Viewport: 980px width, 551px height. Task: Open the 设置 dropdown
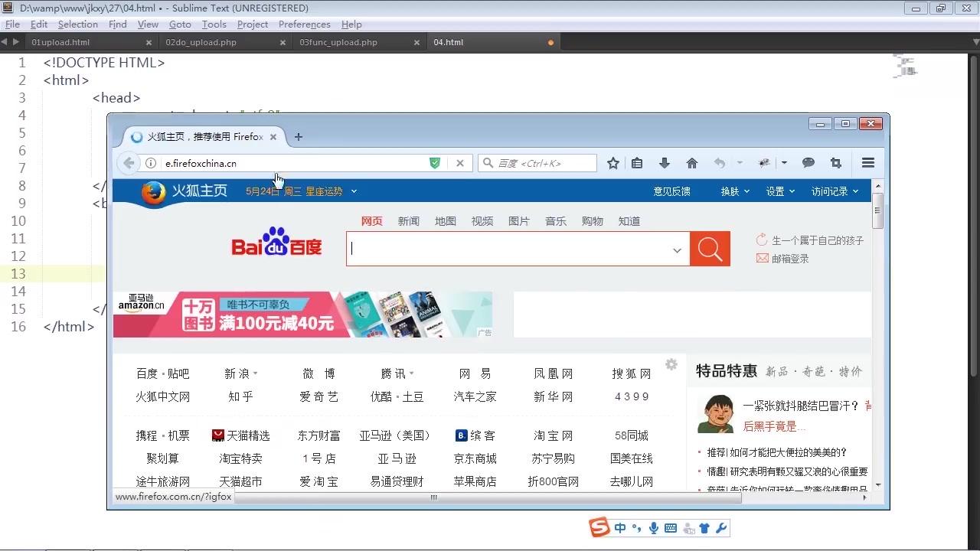(780, 191)
